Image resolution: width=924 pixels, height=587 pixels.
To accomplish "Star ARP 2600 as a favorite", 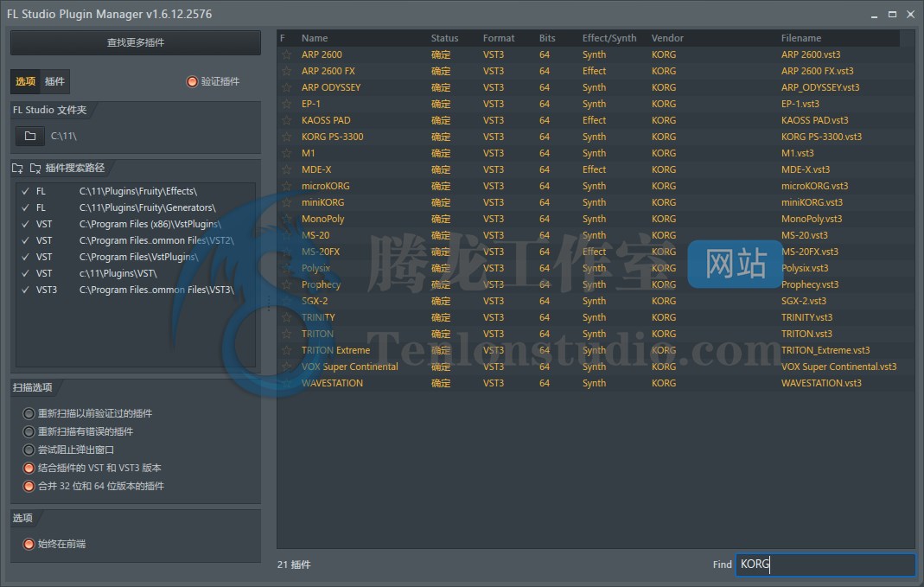I will [286, 54].
